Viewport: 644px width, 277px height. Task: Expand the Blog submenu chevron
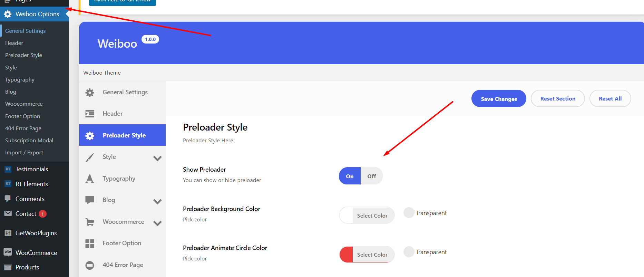pos(157,202)
